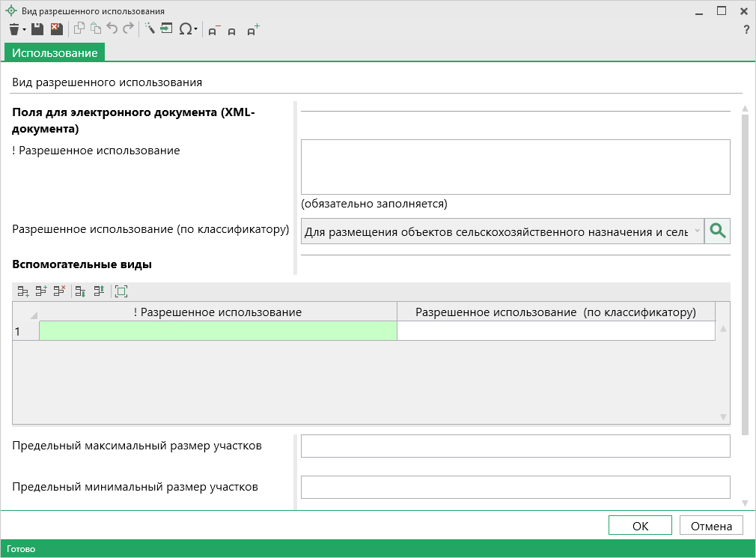Click the import icon with green arrow
Image resolution: width=756 pixels, height=558 pixels.
coord(166,29)
